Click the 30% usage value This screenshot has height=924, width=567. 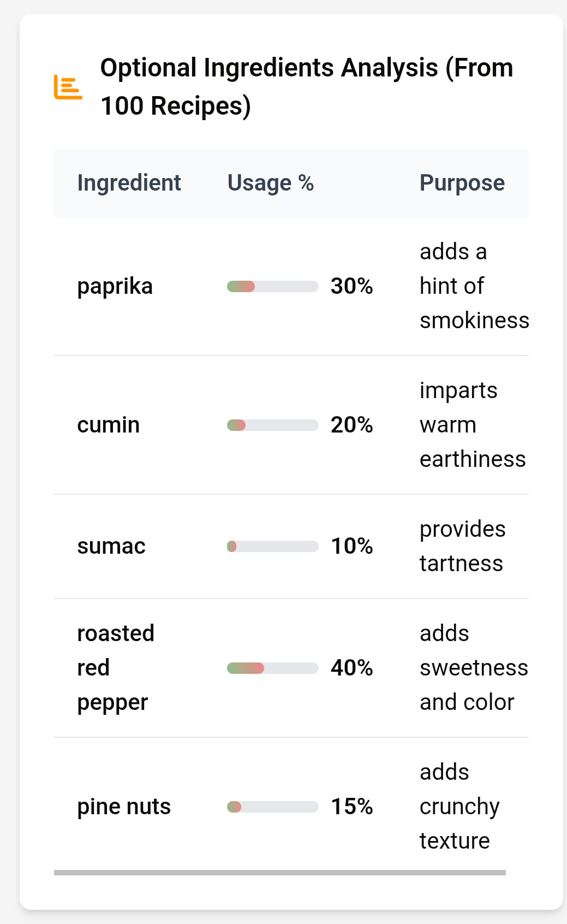(x=351, y=286)
